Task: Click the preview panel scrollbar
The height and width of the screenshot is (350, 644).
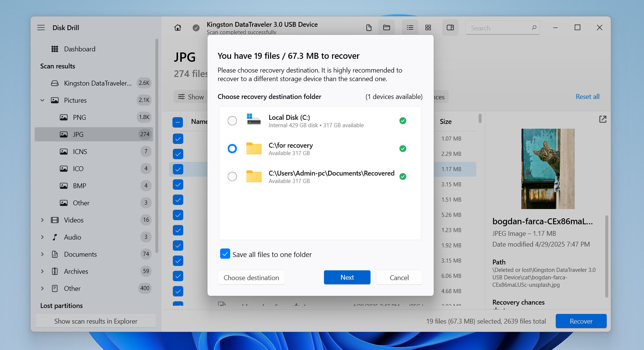Action: click(x=607, y=257)
